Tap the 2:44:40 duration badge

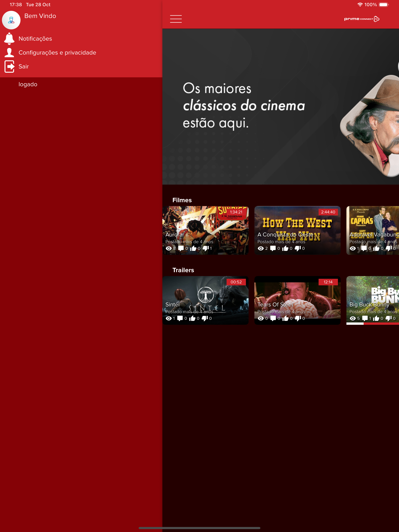tap(328, 212)
